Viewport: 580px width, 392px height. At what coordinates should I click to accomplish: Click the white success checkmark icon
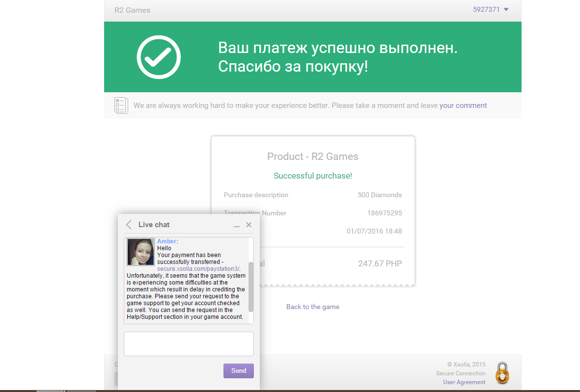pos(159,57)
